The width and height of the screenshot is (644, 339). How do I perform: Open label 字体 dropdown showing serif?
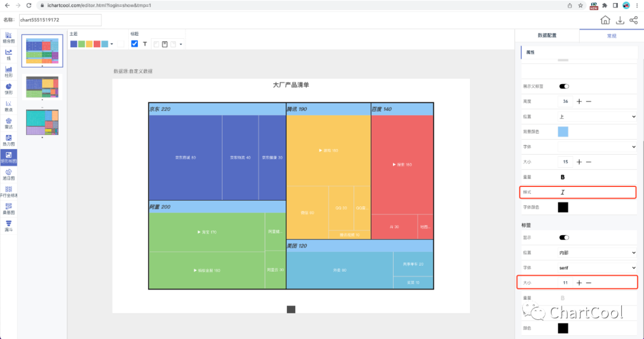click(597, 268)
